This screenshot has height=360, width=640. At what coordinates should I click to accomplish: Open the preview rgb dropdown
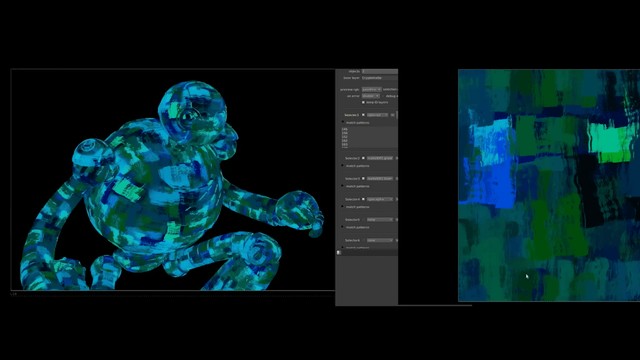point(371,89)
